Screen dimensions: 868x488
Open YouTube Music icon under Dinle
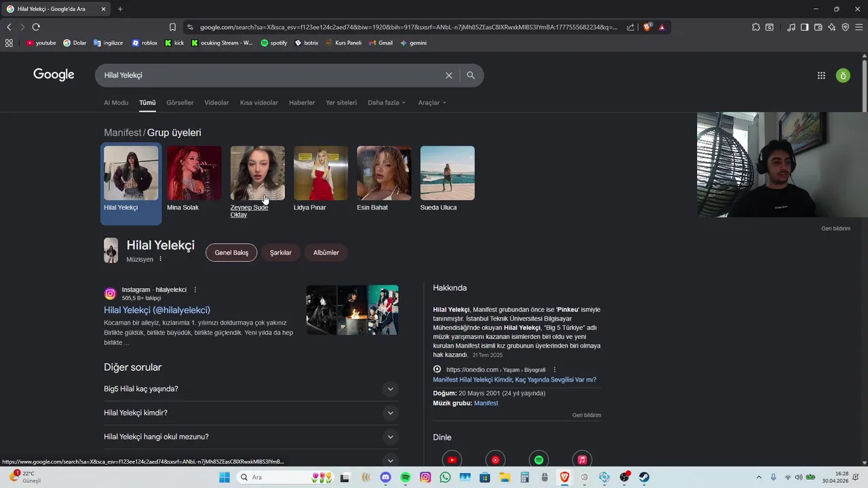495,460
